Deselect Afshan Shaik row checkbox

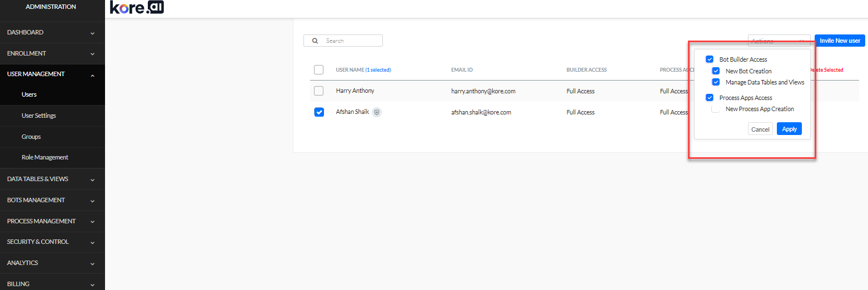click(x=319, y=112)
